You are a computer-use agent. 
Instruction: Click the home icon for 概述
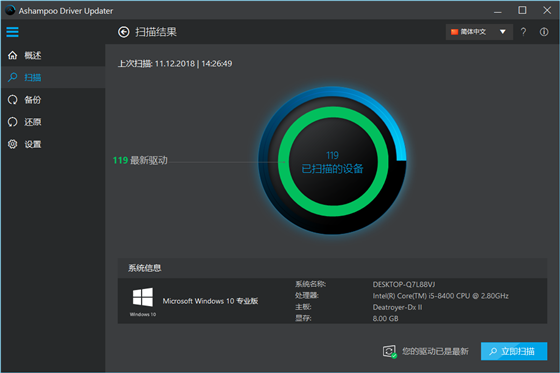[12, 55]
